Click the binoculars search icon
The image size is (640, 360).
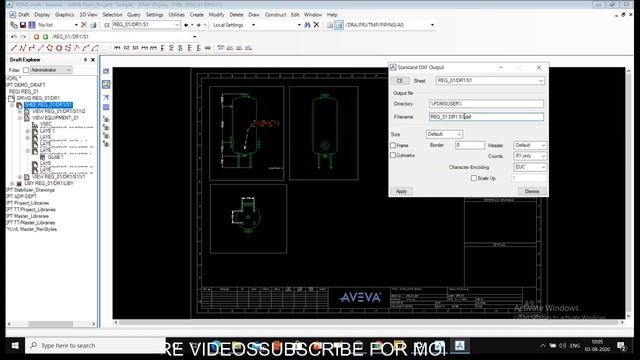(x=307, y=25)
